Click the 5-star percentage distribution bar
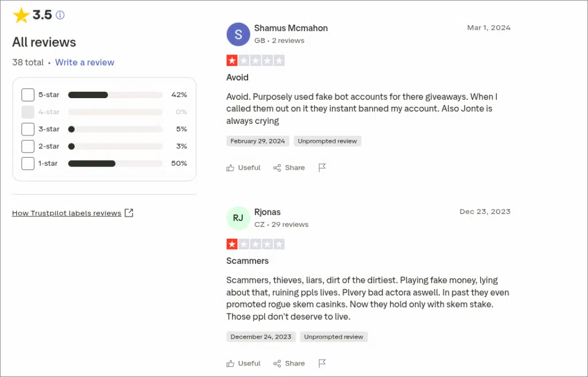Image resolution: width=588 pixels, height=377 pixels. 115,95
